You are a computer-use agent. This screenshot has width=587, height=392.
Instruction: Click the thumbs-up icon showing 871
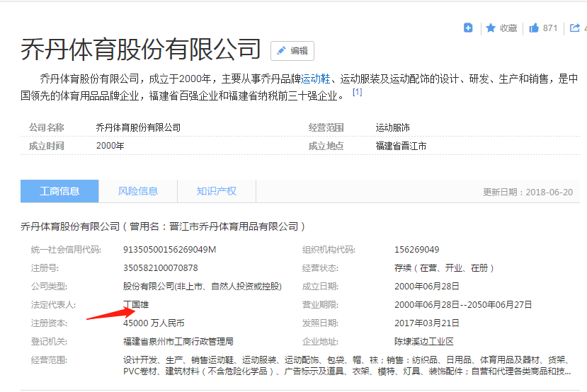coord(534,28)
